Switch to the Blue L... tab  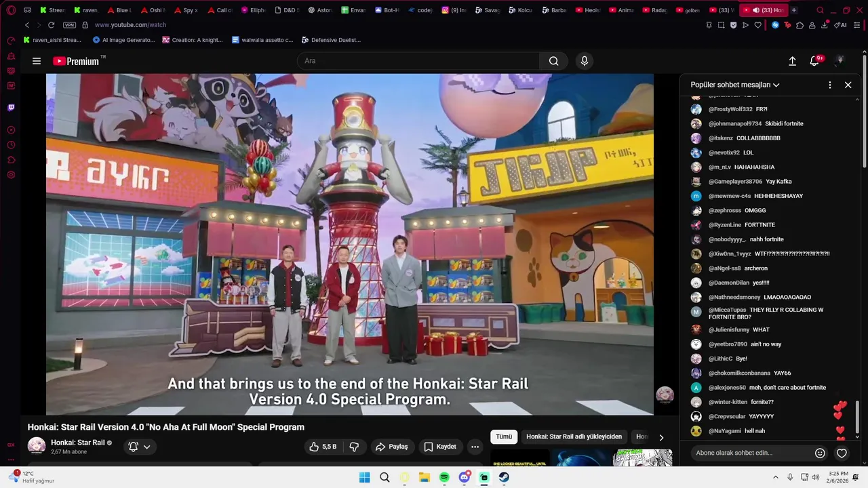point(120,10)
